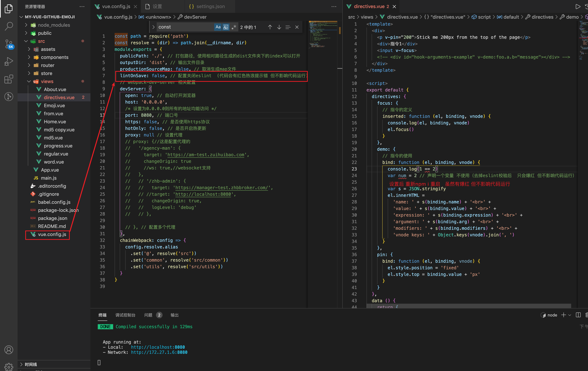Expand the public folder

coord(26,33)
